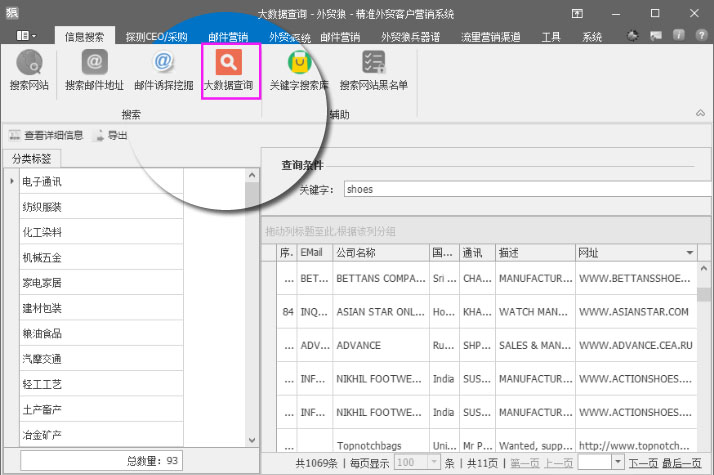Open 搜索网站黑名单 list

[373, 70]
